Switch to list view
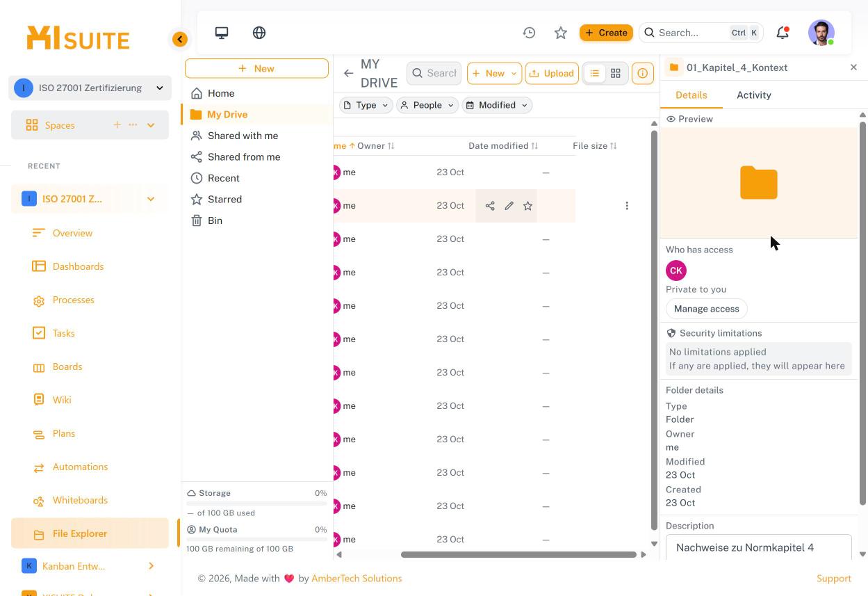 (595, 73)
